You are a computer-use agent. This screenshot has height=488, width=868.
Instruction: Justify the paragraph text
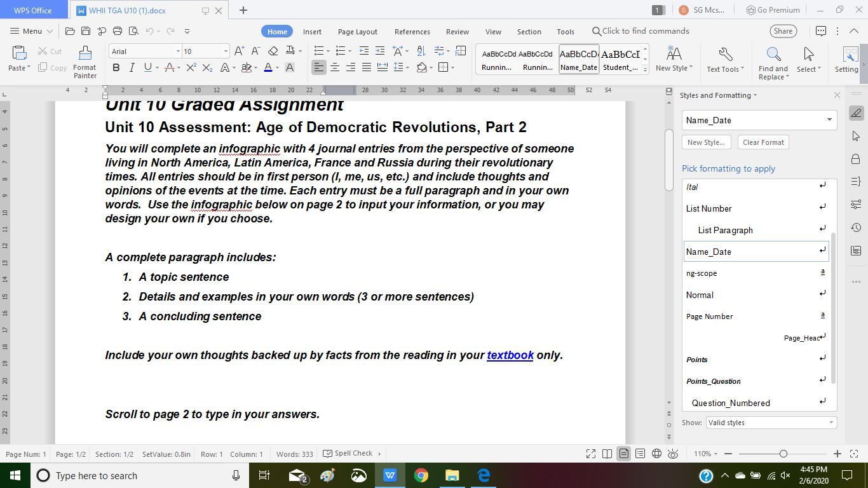point(367,67)
